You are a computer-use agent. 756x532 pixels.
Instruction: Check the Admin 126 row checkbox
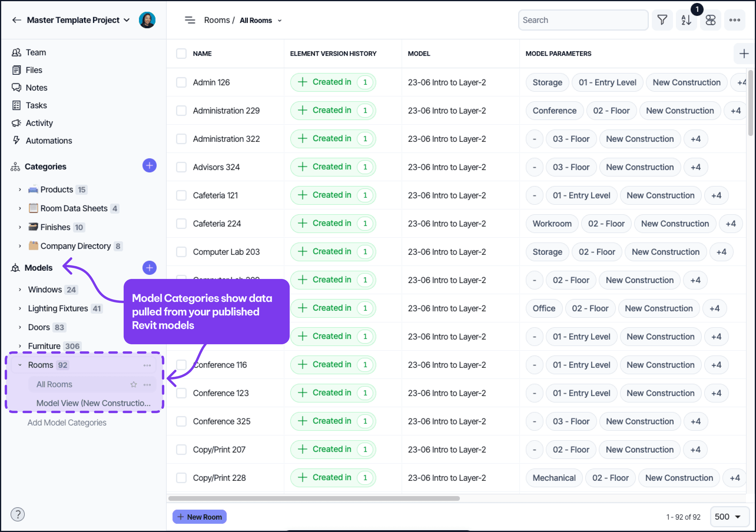click(181, 82)
